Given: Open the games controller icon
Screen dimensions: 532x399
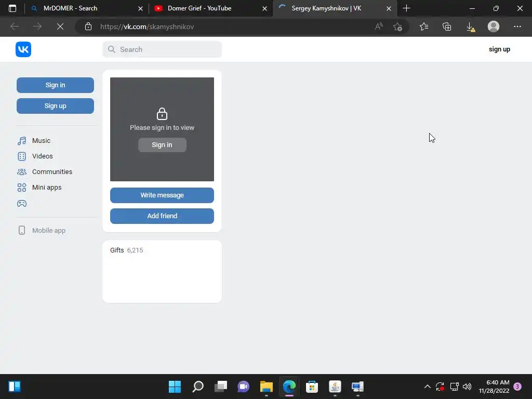Looking at the screenshot, I should [22, 203].
